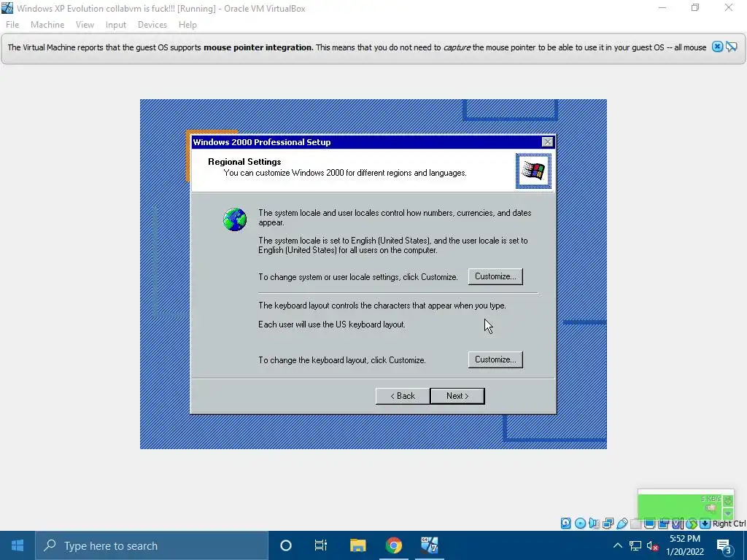Click the Next button in Setup
This screenshot has height=560, width=747.
(x=457, y=396)
